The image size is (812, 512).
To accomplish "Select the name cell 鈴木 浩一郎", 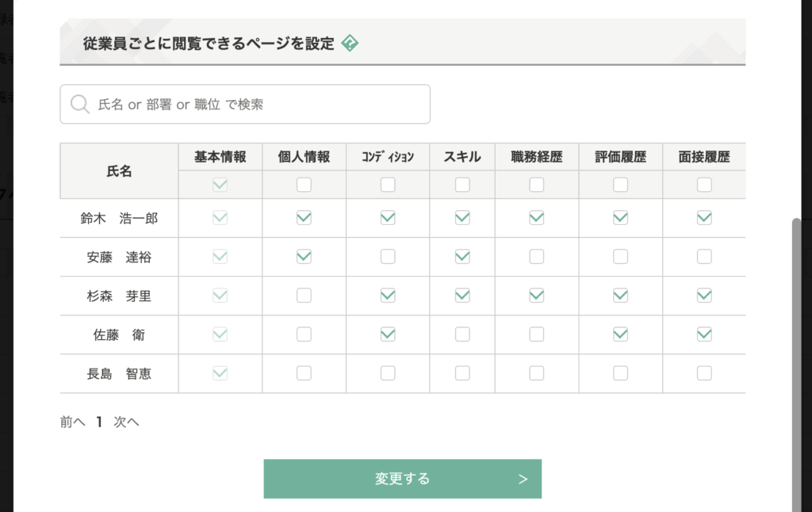I will 119,218.
